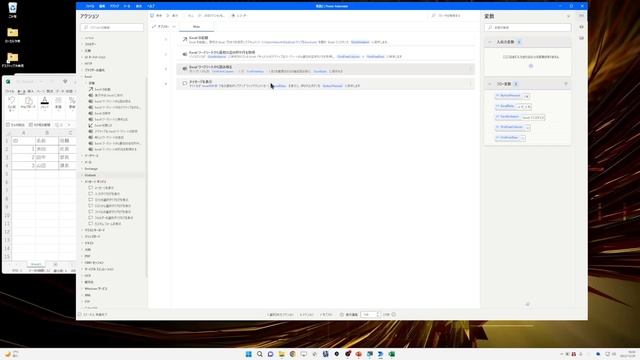This screenshot has width=640, height=360.
Task: Open Windows Start menu on taskbar
Action: 249,354
